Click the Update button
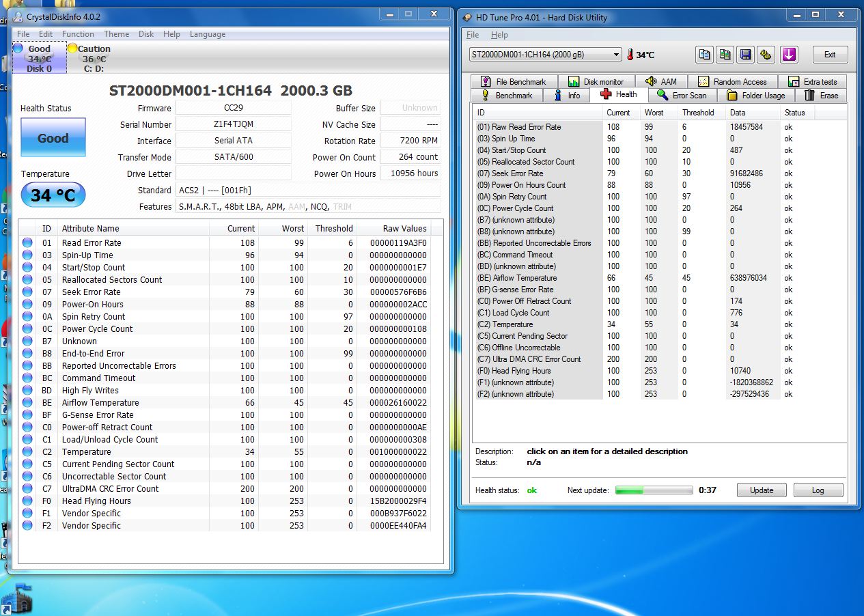Image resolution: width=864 pixels, height=616 pixels. 762,490
